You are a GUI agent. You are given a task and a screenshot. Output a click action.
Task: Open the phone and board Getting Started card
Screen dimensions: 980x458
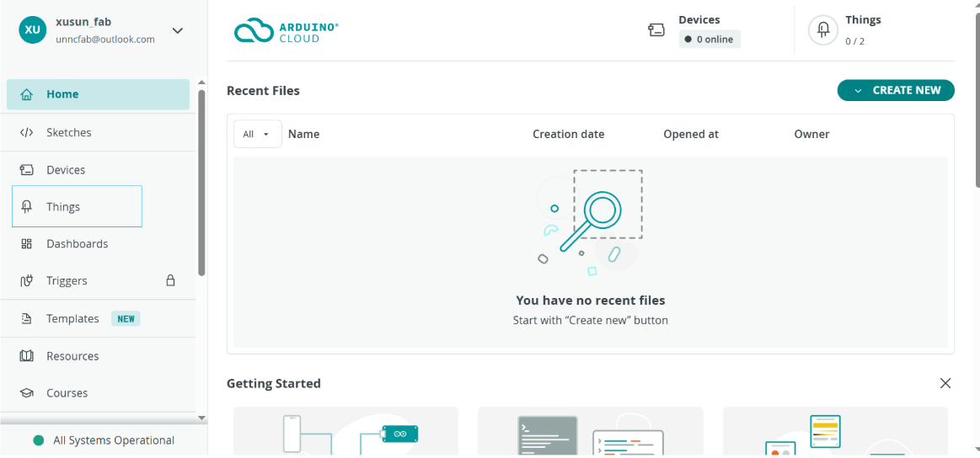345,431
